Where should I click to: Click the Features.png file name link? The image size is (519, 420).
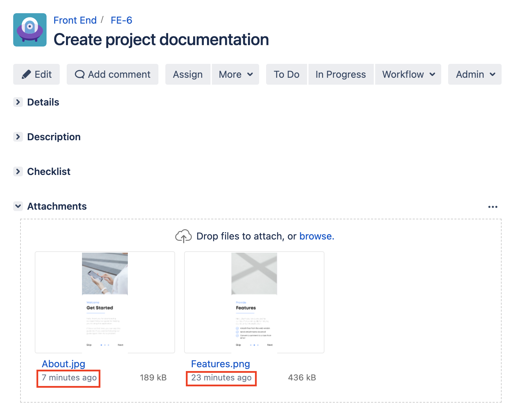[220, 364]
